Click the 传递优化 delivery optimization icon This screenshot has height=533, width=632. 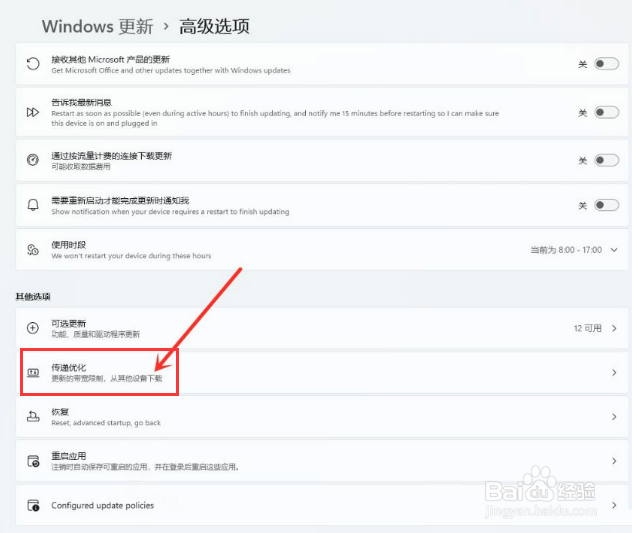pyautogui.click(x=33, y=372)
